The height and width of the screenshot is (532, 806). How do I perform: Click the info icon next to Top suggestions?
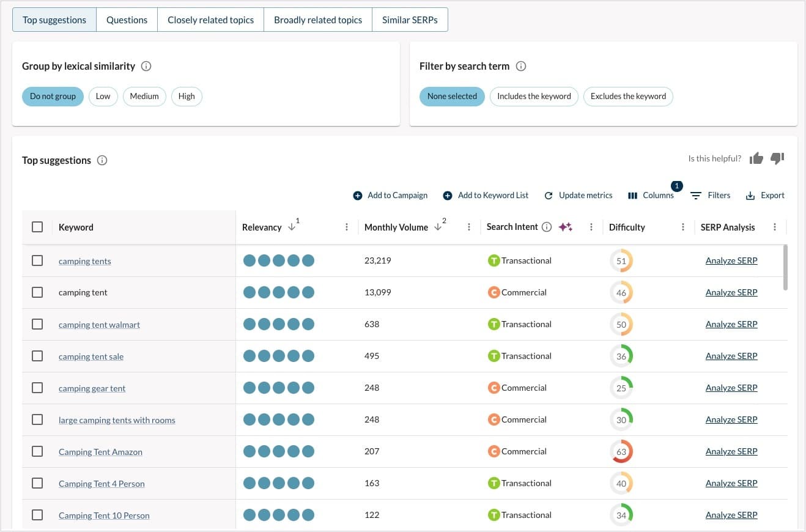[x=102, y=160]
